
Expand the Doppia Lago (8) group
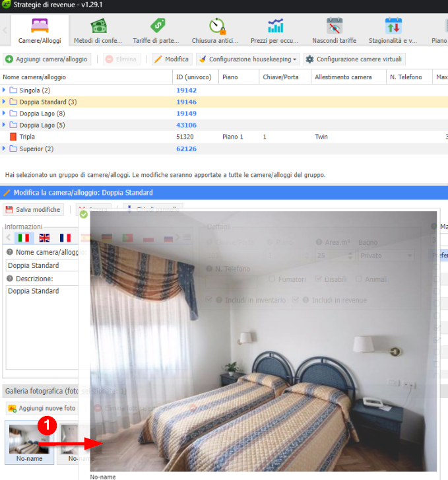4,114
